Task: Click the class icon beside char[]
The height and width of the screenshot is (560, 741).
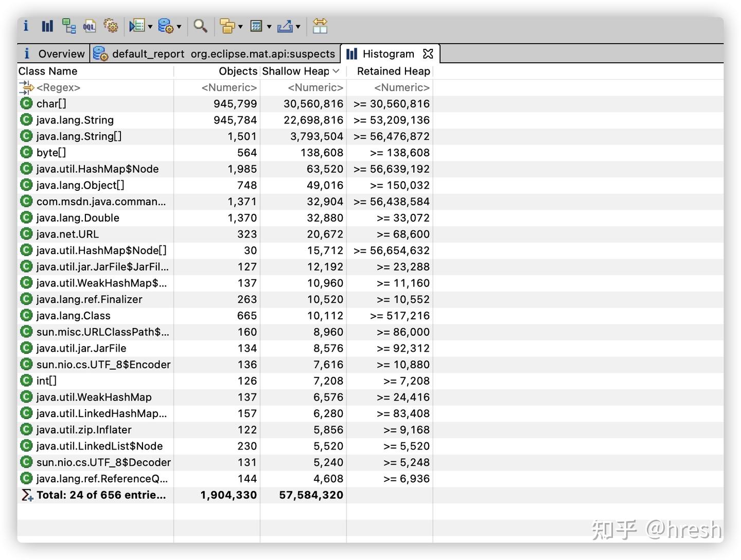Action: click(26, 103)
